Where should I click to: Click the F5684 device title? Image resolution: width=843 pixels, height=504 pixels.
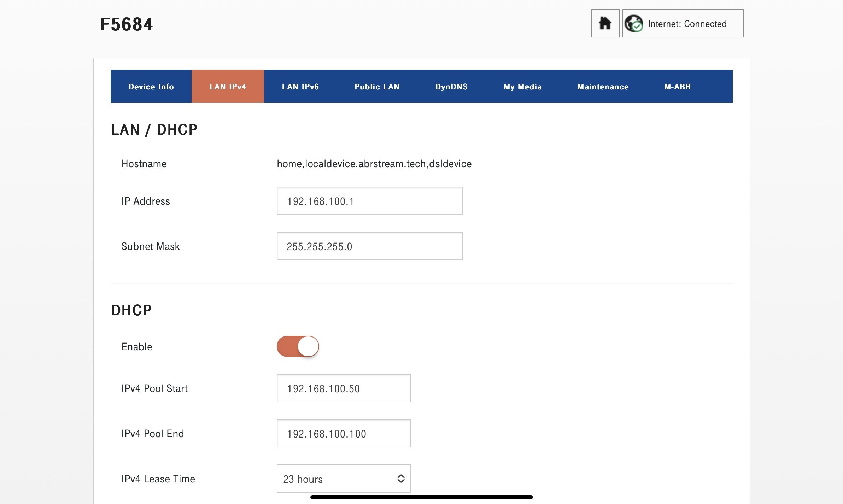click(x=127, y=24)
